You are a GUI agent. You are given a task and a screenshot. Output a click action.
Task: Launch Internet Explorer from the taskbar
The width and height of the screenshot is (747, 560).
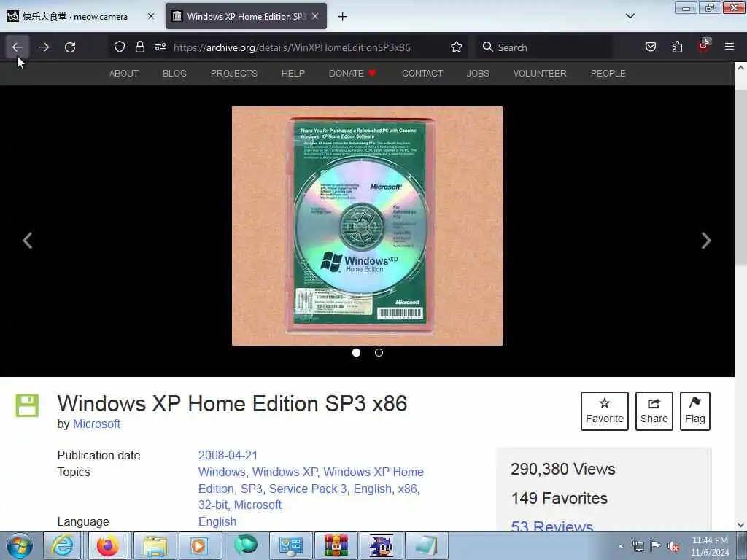[x=63, y=545]
